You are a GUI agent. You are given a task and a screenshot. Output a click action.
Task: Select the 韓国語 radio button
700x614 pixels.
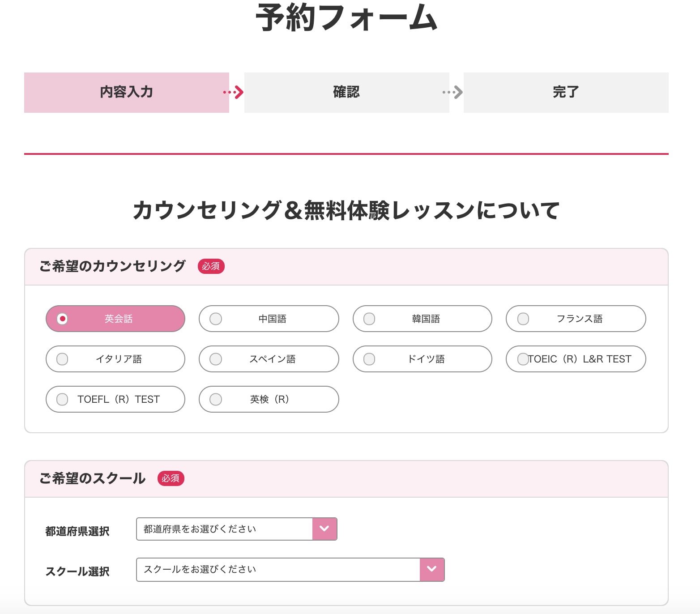tap(422, 319)
